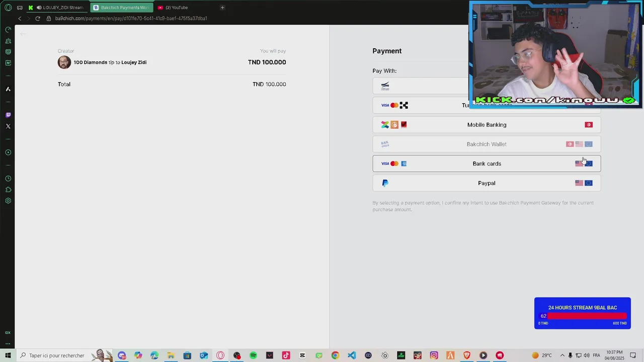644x362 pixels.
Task: Pay with Paypal option
Action: point(487,183)
